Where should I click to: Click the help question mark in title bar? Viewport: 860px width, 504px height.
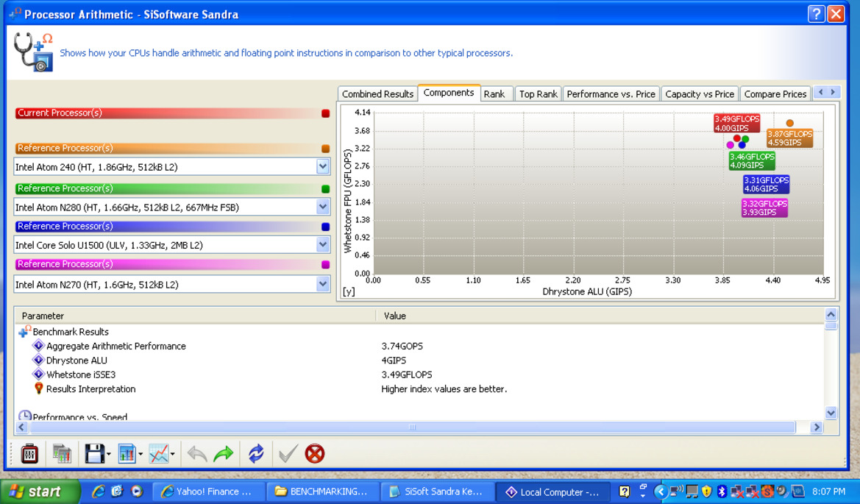(816, 14)
